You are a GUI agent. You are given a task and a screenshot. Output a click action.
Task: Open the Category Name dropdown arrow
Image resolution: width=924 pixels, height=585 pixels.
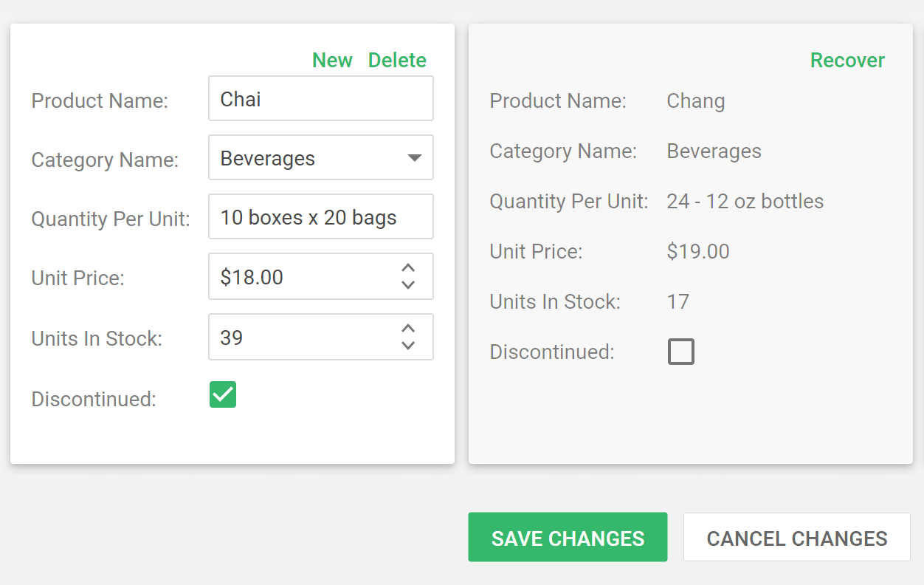click(415, 157)
